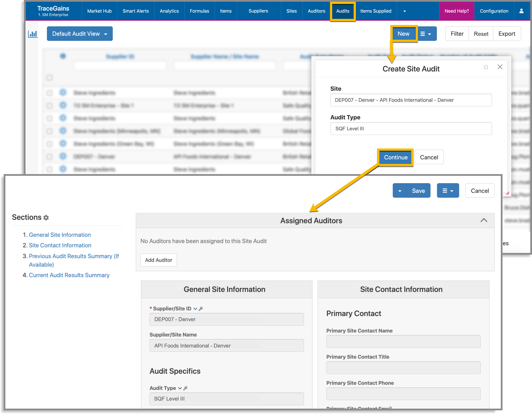Open the actions menu beside the Save button

click(448, 190)
